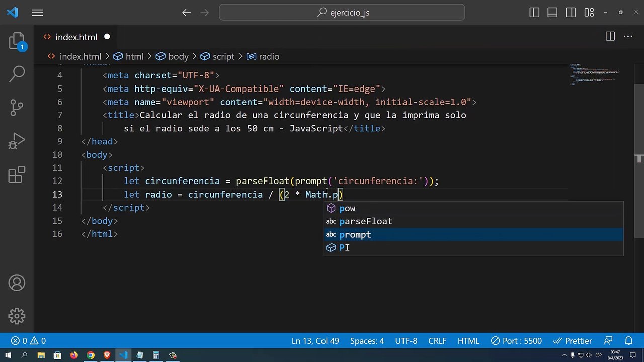
Task: Click the Ln 13, Col 49 position indicator
Action: pyautogui.click(x=315, y=341)
